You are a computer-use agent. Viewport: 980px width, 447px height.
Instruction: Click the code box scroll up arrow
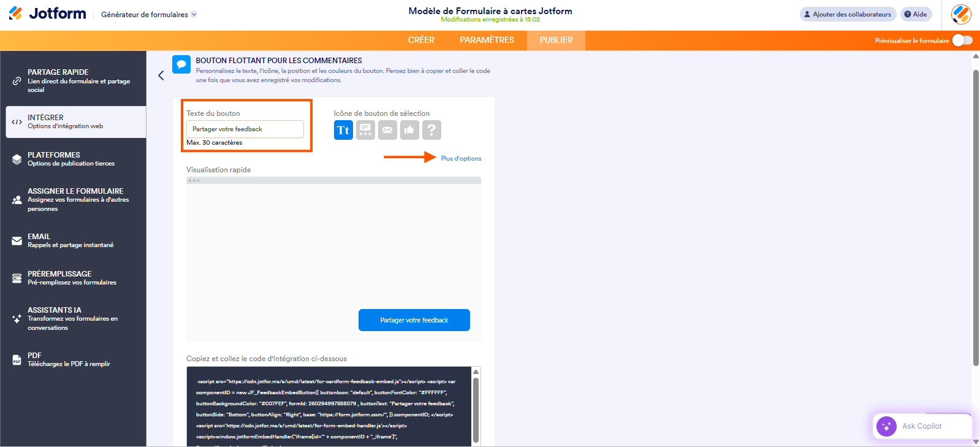pos(476,372)
